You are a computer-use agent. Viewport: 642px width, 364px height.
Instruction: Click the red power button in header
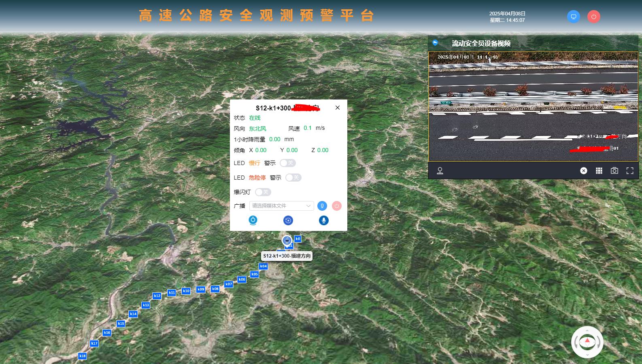click(x=593, y=17)
